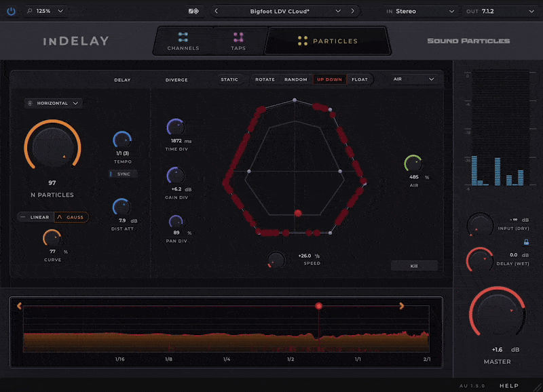Click the Sound Particles logo
Viewport: 543px width, 392px height.
point(468,41)
